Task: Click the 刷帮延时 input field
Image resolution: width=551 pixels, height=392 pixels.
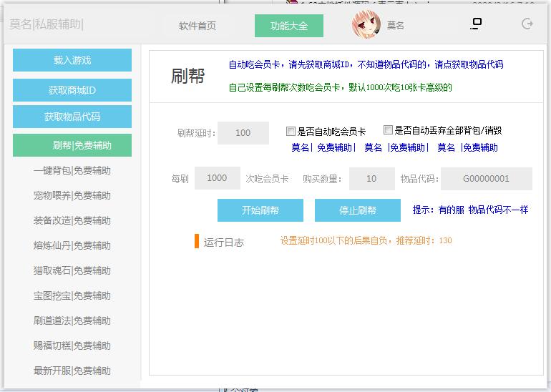Action: tap(243, 133)
